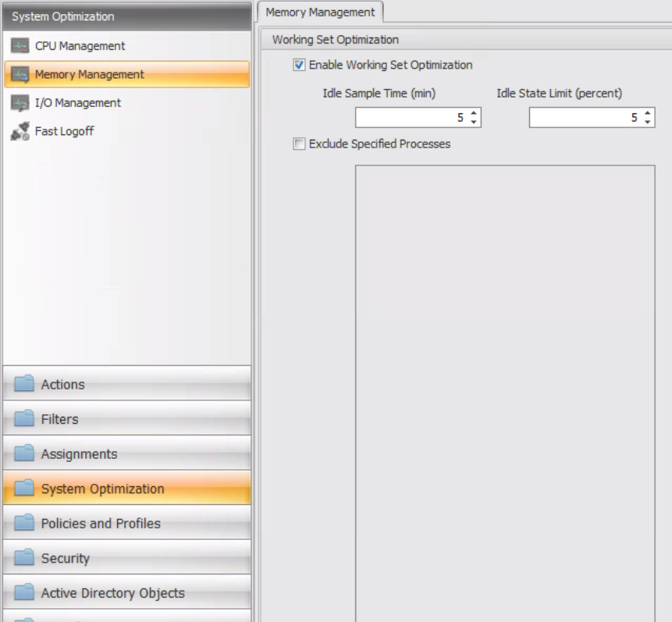Click the System Optimization panel header
The height and width of the screenshot is (622, 672).
[x=127, y=16]
